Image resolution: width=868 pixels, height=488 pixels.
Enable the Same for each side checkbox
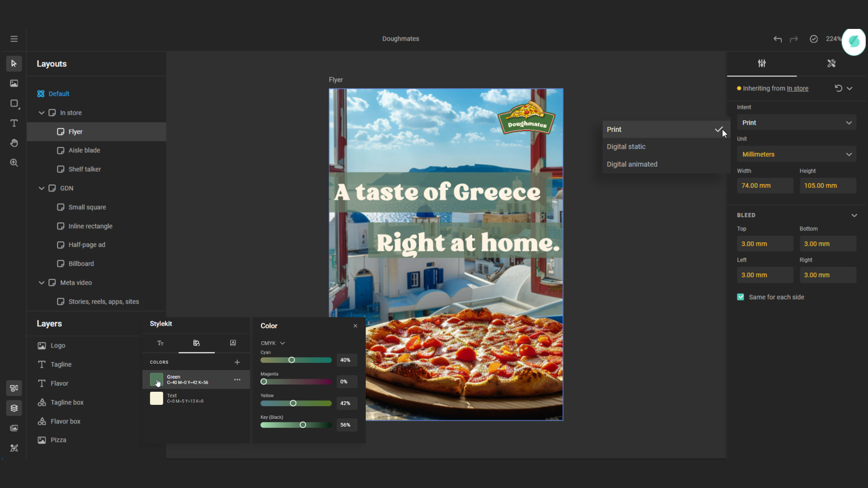741,297
